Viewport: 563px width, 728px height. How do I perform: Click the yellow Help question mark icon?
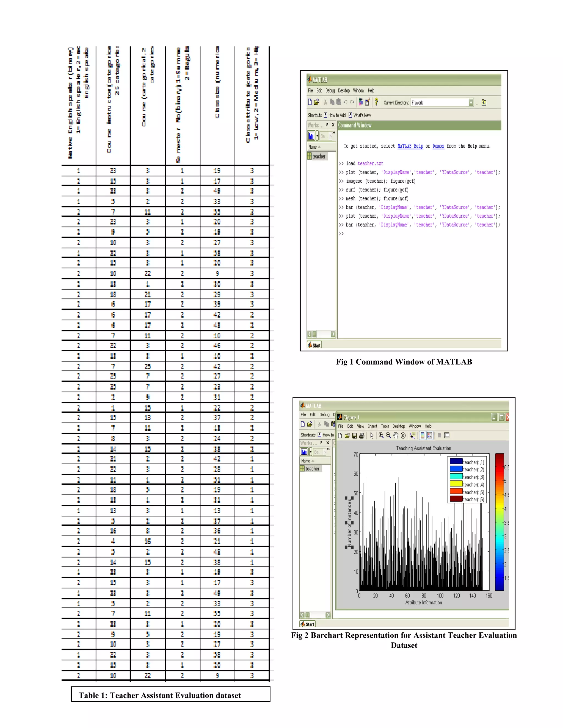coord(376,102)
